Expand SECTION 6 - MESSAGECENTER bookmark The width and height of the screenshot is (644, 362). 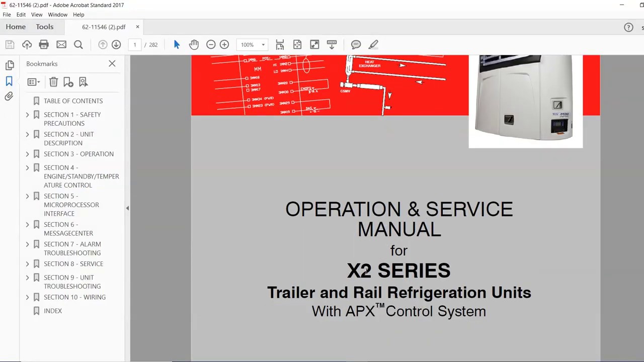click(x=28, y=225)
